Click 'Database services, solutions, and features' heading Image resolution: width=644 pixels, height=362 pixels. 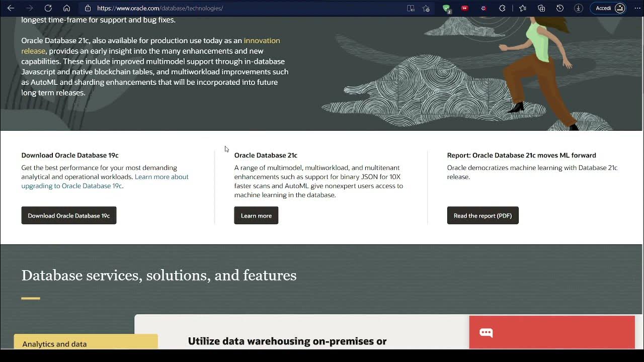click(159, 275)
